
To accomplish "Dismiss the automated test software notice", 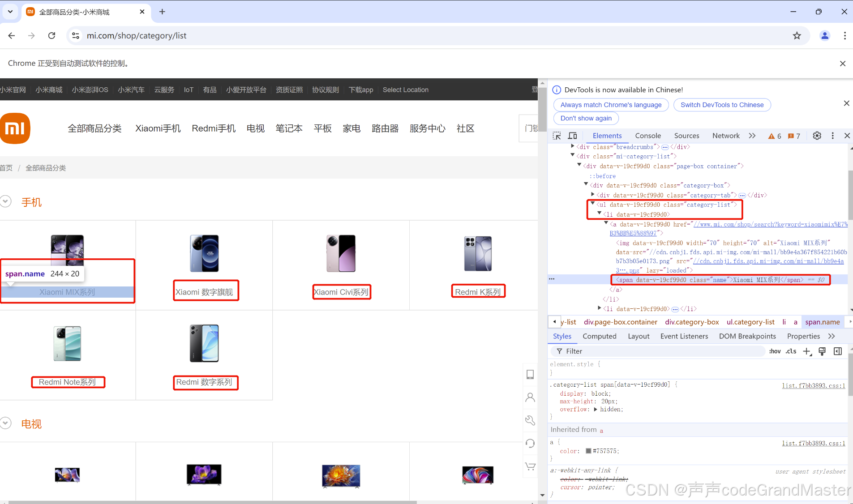I will pyautogui.click(x=843, y=64).
